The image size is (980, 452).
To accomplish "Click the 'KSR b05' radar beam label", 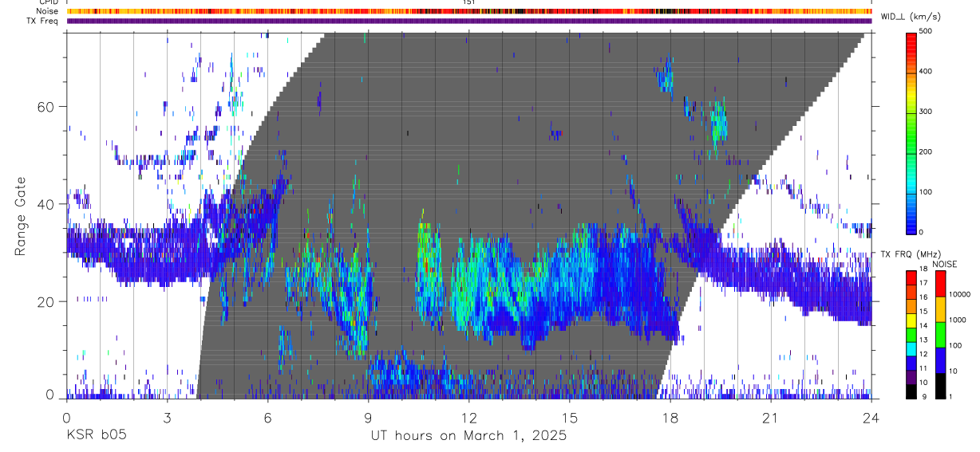I will [x=96, y=436].
